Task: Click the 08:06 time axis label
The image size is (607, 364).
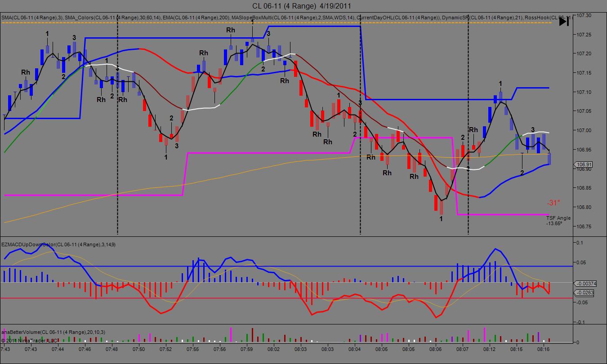Action: pos(436,349)
